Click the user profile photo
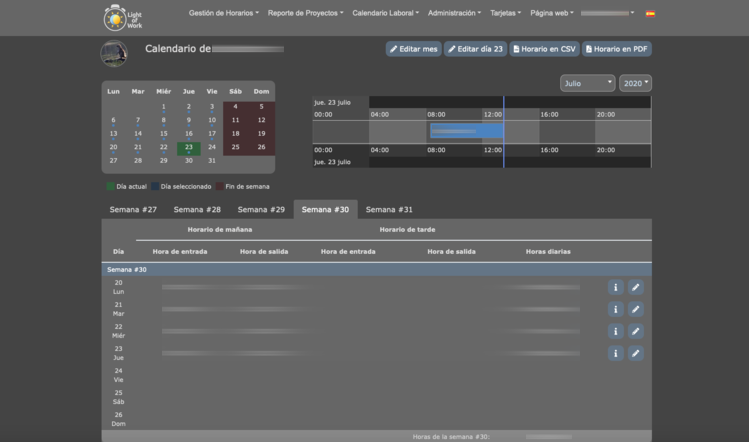Viewport: 749px width, 442px height. point(114,53)
